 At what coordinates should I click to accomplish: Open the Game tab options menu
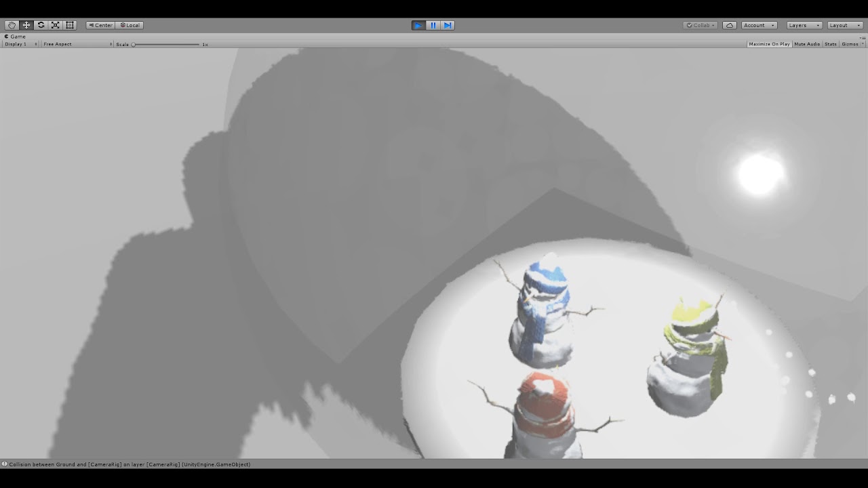862,37
